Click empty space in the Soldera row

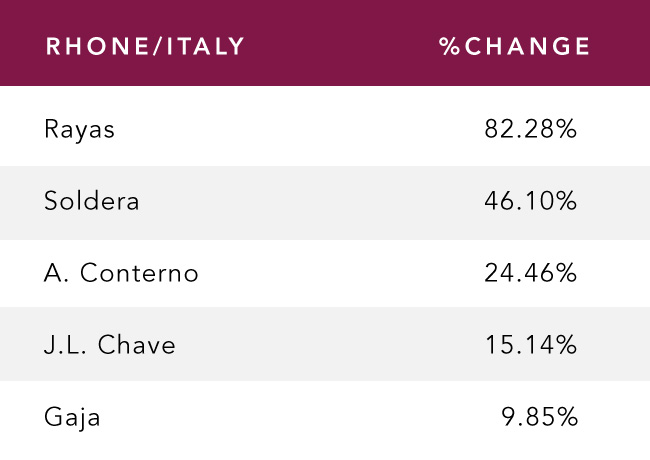[311, 203]
